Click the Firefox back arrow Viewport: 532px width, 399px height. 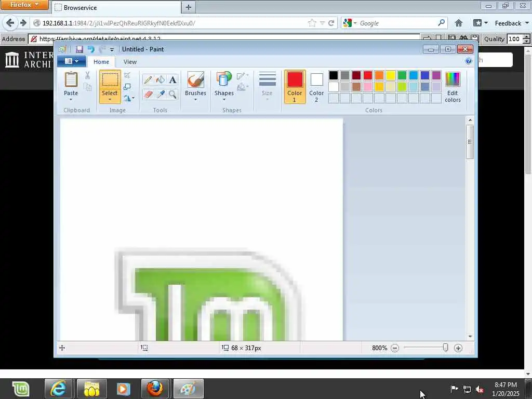(x=10, y=23)
